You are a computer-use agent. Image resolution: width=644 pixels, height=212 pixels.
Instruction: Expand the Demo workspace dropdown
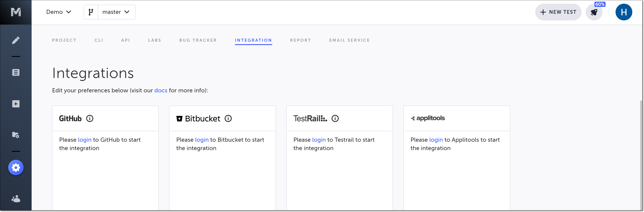coord(59,12)
